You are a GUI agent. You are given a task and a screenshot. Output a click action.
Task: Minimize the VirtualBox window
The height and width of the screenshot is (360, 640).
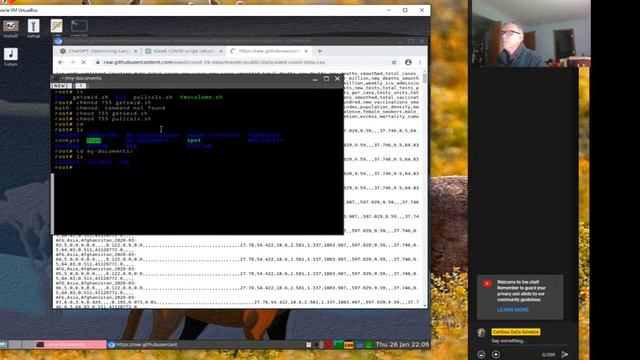coord(389,10)
